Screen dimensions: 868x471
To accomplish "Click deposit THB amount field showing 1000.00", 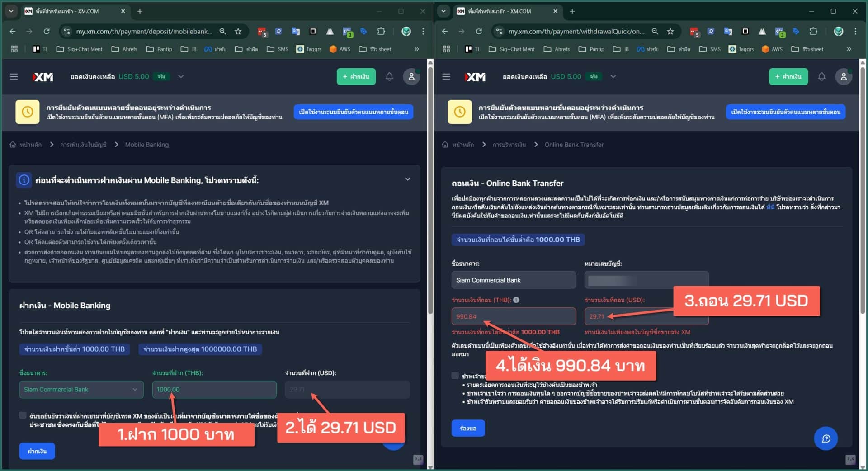I will pyautogui.click(x=214, y=390).
